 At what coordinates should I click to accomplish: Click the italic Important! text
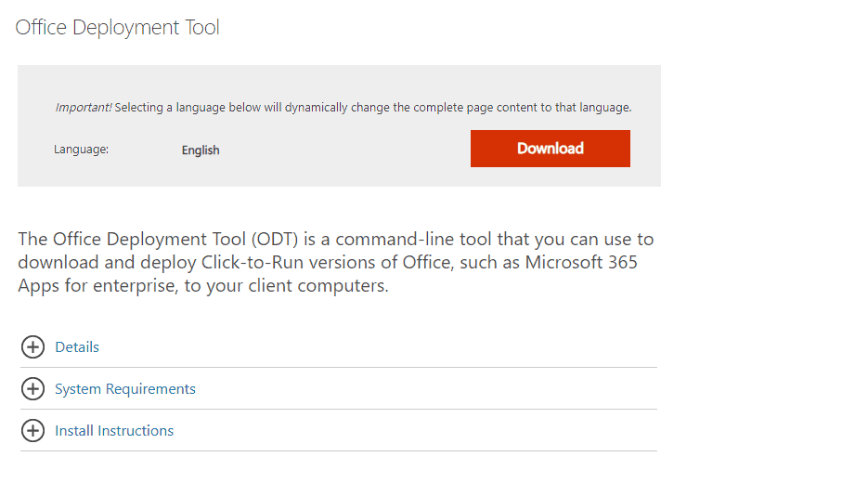pyautogui.click(x=84, y=108)
